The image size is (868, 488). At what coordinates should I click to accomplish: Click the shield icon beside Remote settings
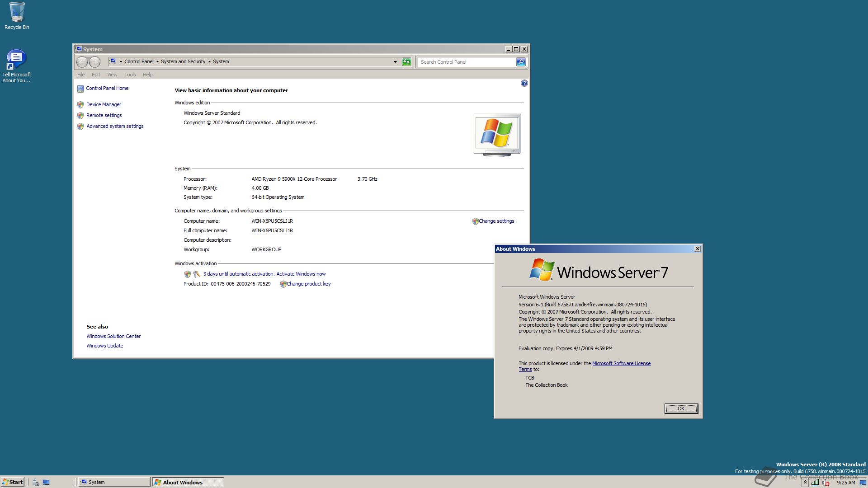coord(80,115)
